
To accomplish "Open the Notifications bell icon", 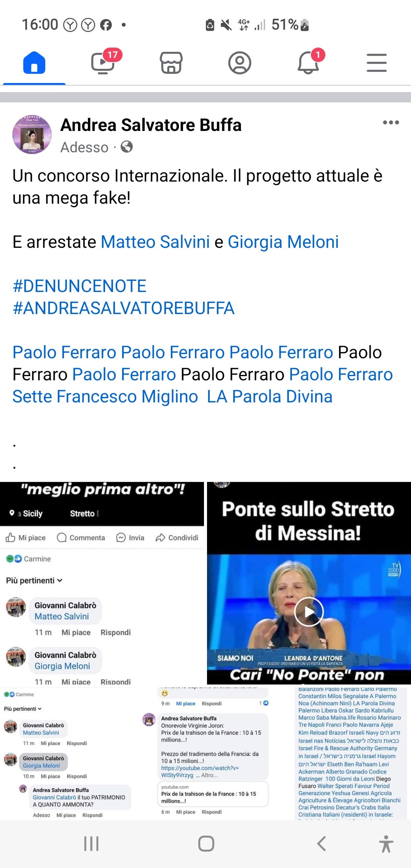I will 309,62.
